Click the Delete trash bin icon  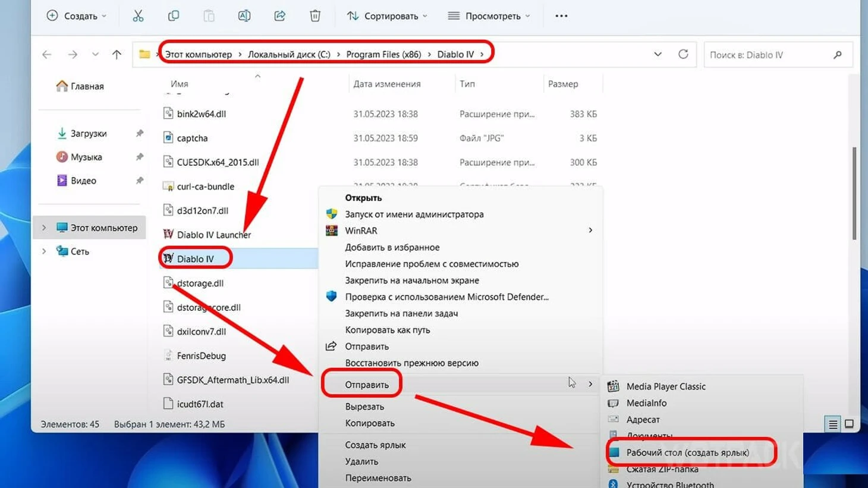coord(315,16)
